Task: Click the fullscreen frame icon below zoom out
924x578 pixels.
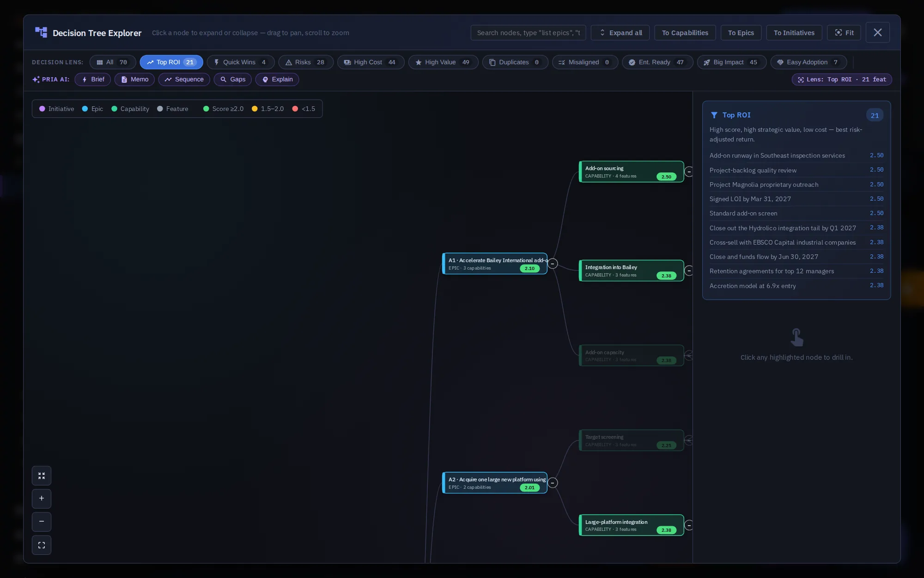Action: (x=42, y=545)
